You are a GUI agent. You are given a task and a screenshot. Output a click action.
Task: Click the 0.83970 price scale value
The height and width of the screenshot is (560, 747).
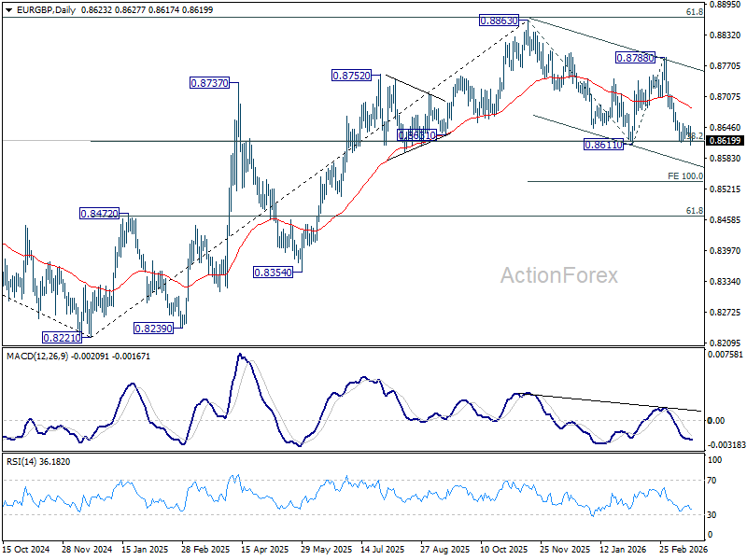pyautogui.click(x=726, y=250)
